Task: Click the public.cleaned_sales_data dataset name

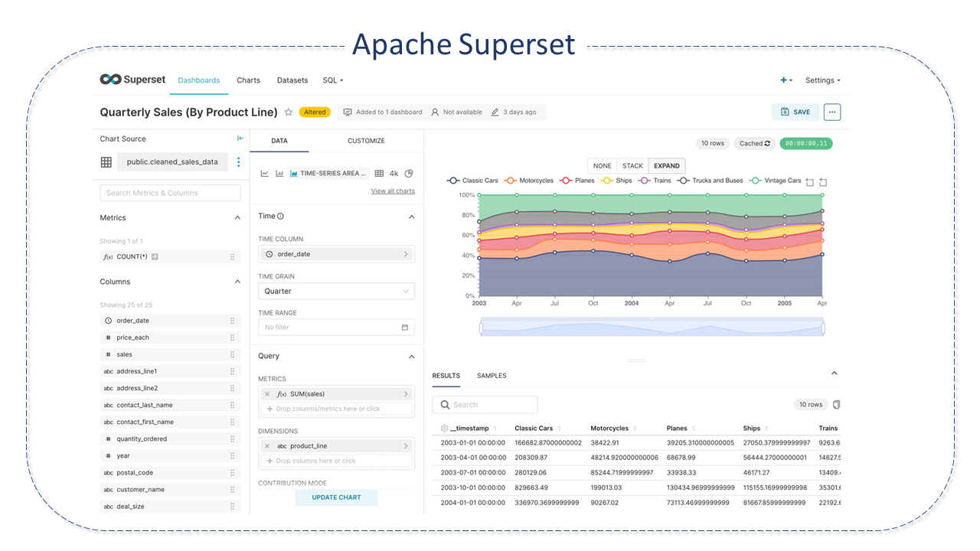Action: point(172,162)
